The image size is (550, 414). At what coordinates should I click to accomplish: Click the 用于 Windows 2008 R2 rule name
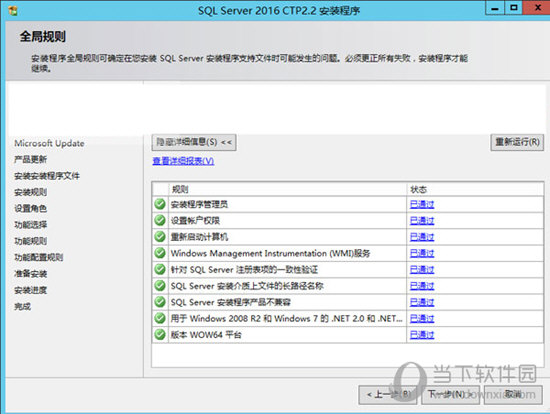(287, 319)
